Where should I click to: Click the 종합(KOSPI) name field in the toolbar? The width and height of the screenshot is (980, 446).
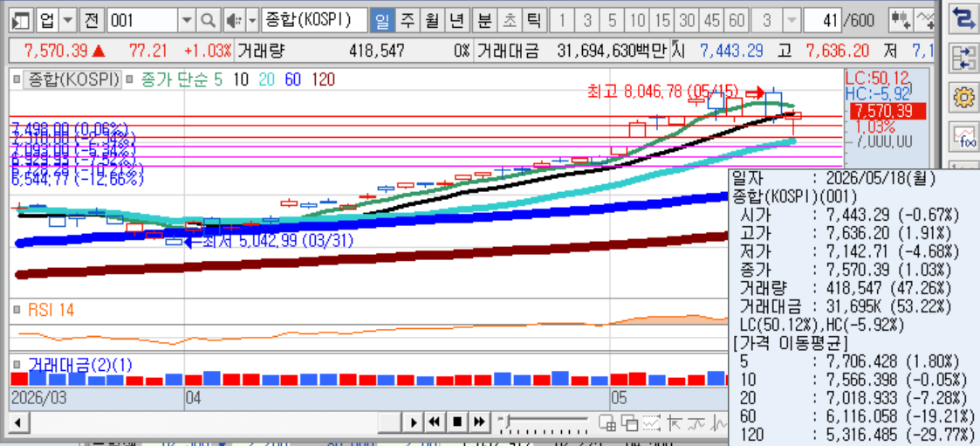click(314, 21)
